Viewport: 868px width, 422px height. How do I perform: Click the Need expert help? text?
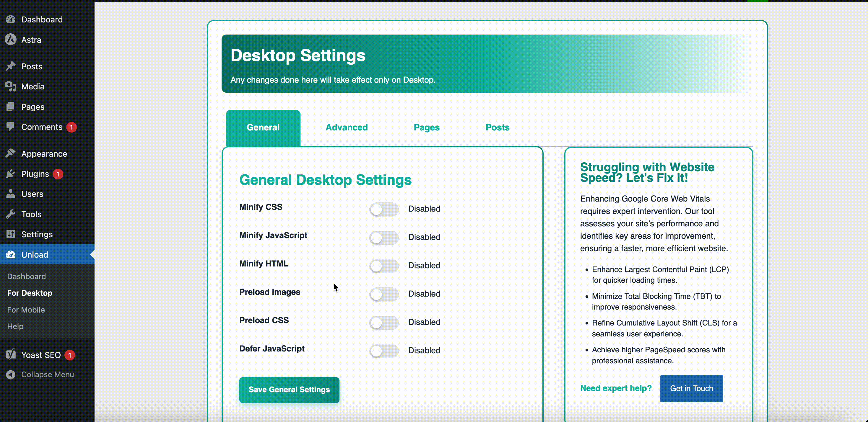[x=616, y=388]
